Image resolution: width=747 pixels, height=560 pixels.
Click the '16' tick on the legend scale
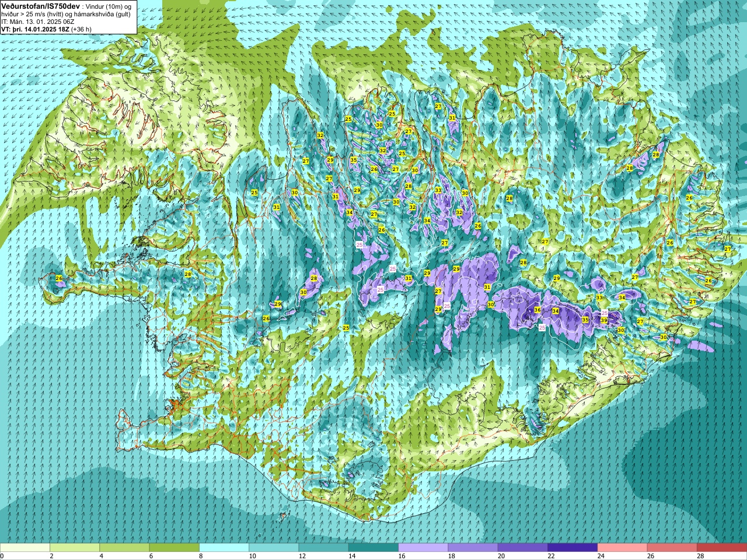[402, 556]
